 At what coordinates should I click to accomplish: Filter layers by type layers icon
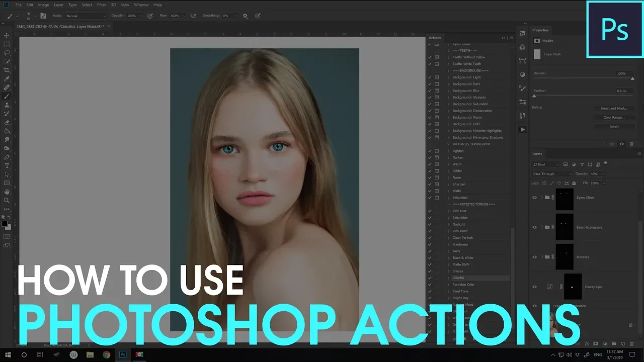(x=582, y=164)
